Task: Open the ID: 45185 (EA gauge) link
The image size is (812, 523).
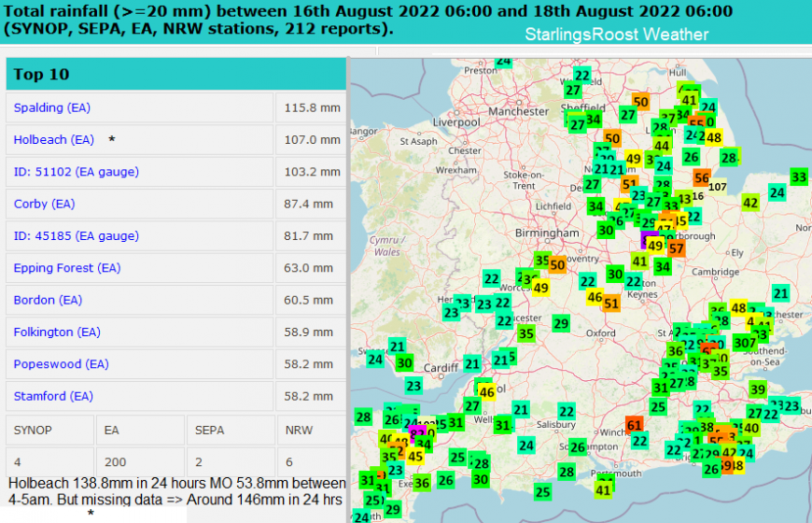Action: click(x=77, y=236)
